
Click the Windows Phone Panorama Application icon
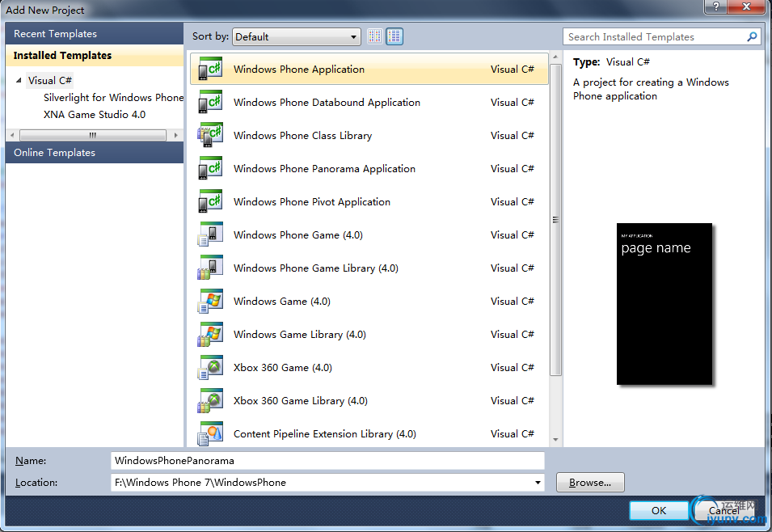[x=210, y=168]
